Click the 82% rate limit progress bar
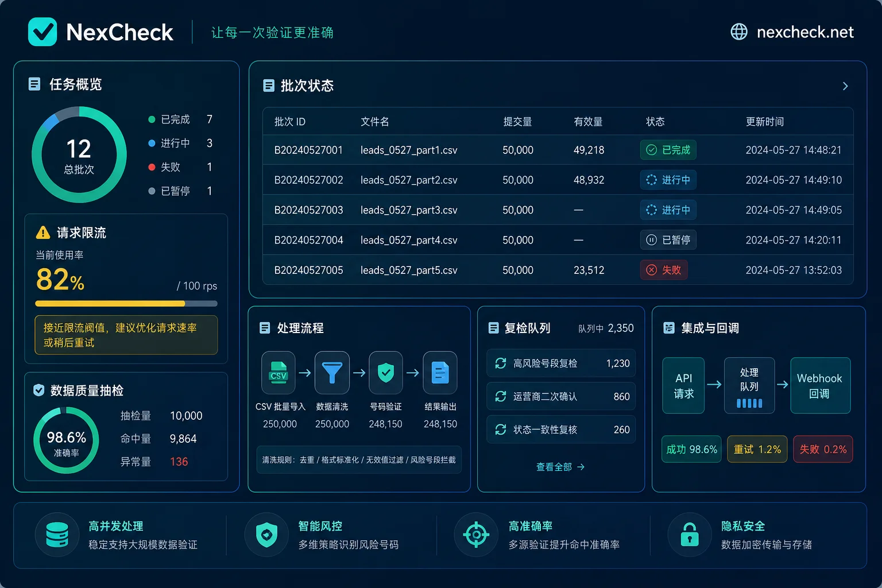This screenshot has width=882, height=588. [x=126, y=303]
